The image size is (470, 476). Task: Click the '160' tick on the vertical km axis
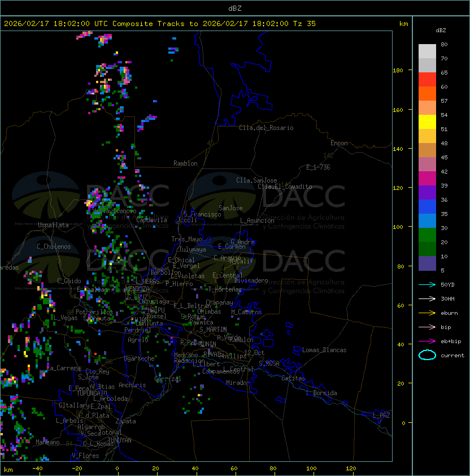tap(398, 110)
